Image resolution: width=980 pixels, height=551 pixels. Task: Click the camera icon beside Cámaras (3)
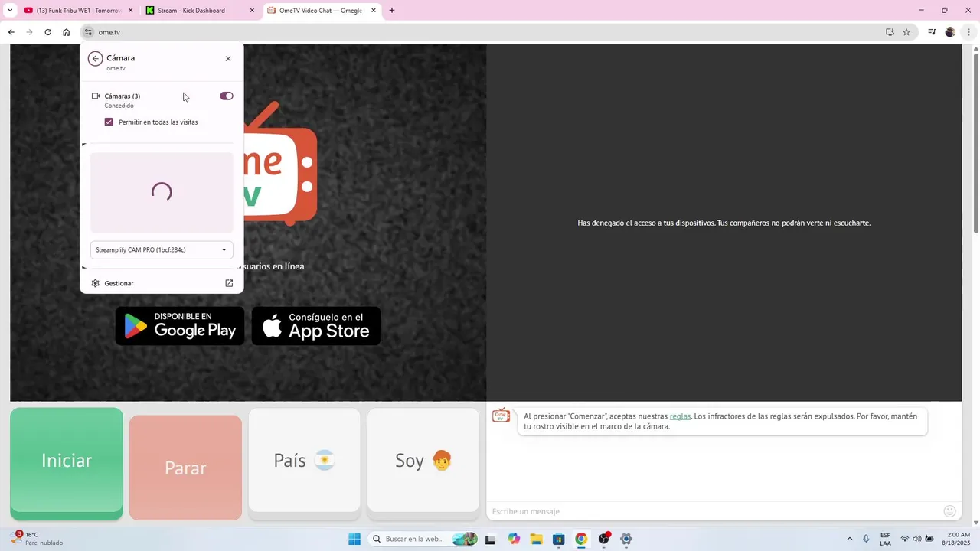coord(96,96)
